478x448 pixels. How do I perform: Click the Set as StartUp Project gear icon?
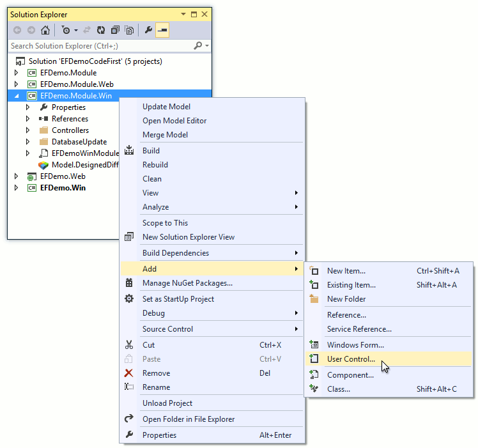129,298
